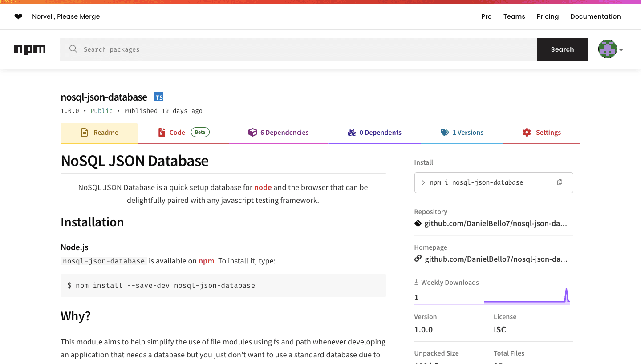The image size is (641, 364).
Task: Click the homepage chain link icon
Action: pyautogui.click(x=418, y=259)
